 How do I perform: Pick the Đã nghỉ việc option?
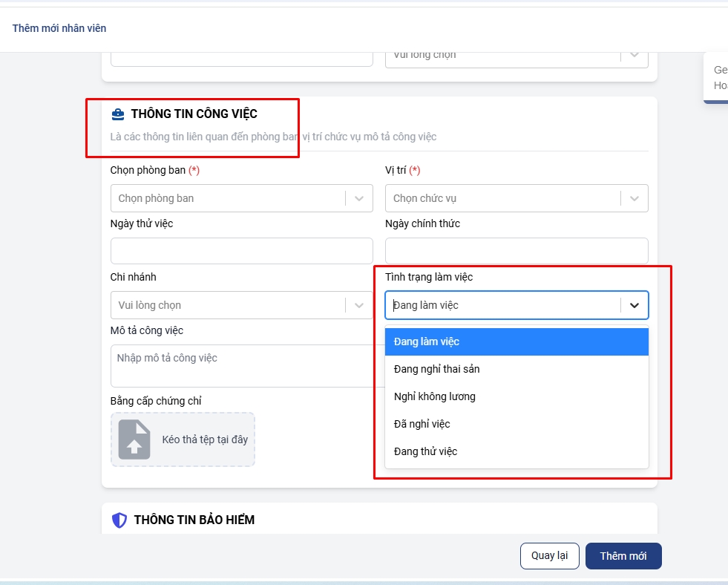click(517, 424)
